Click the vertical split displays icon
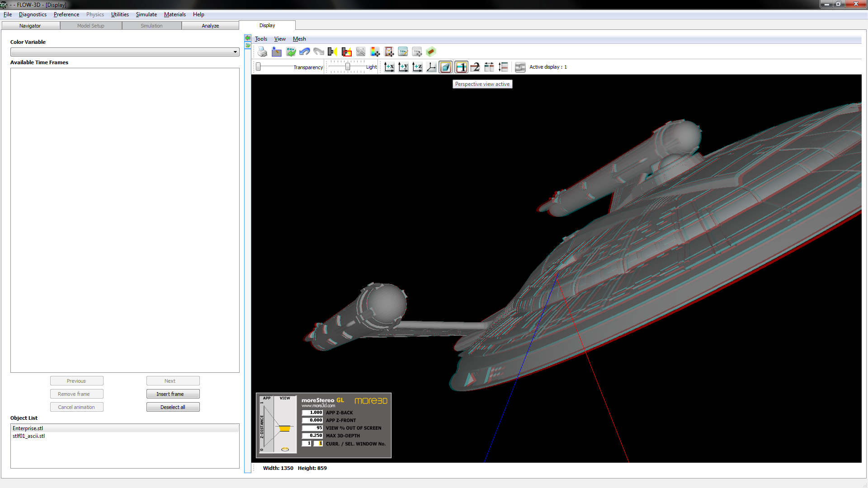This screenshot has height=488, width=868. pos(503,67)
